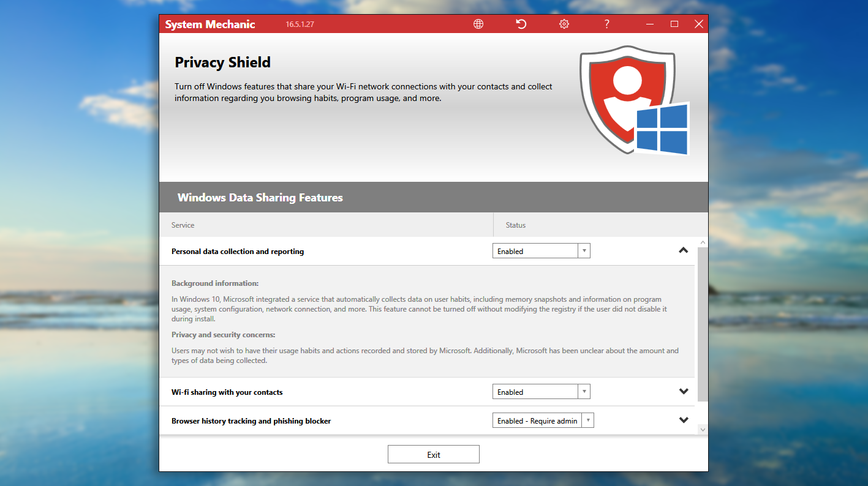Click the System Mechanic title text
This screenshot has width=868, height=486.
(x=210, y=24)
